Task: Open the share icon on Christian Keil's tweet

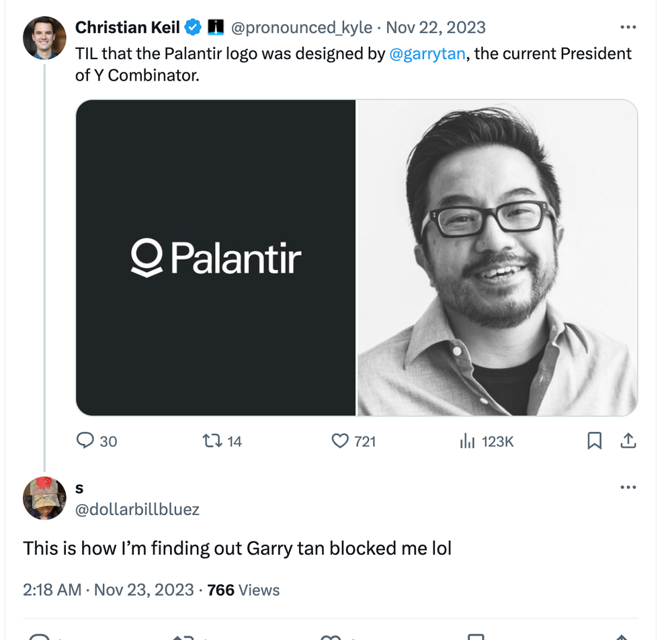Action: pos(628,441)
